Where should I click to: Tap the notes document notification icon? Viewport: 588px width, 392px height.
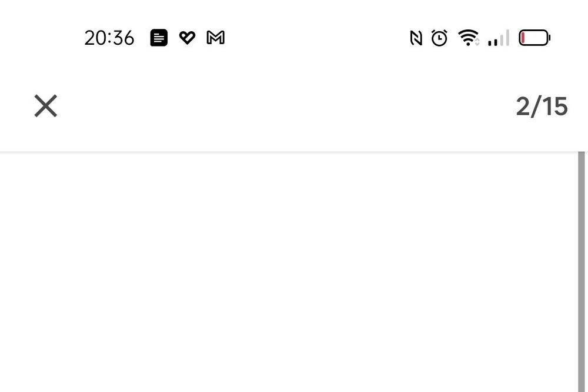coord(159,38)
